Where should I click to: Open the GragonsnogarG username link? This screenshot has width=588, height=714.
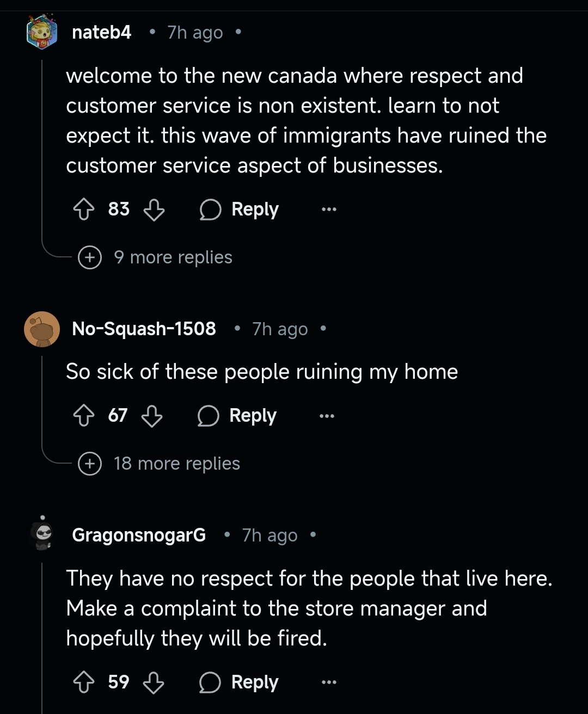[x=139, y=535]
